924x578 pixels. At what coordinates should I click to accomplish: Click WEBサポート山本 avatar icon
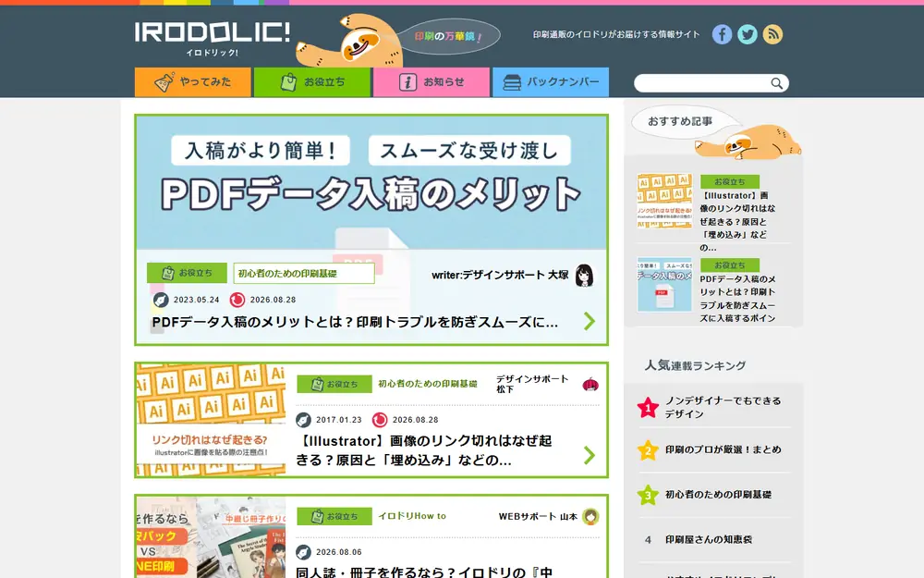tap(590, 517)
